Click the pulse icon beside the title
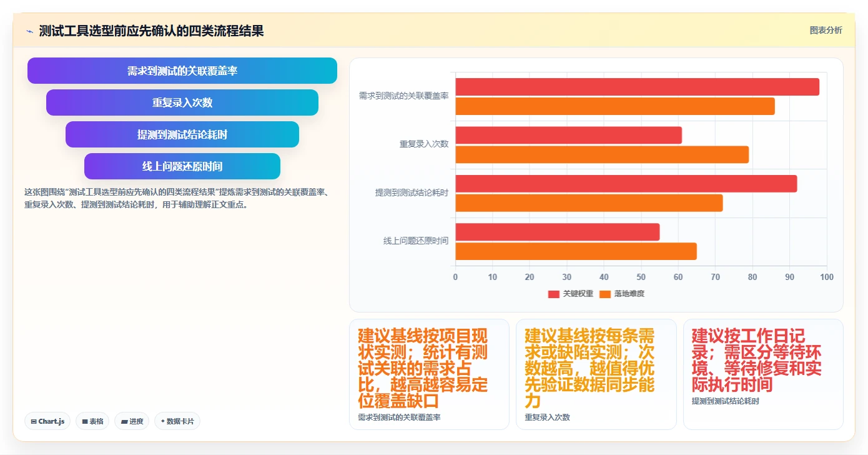 point(29,31)
